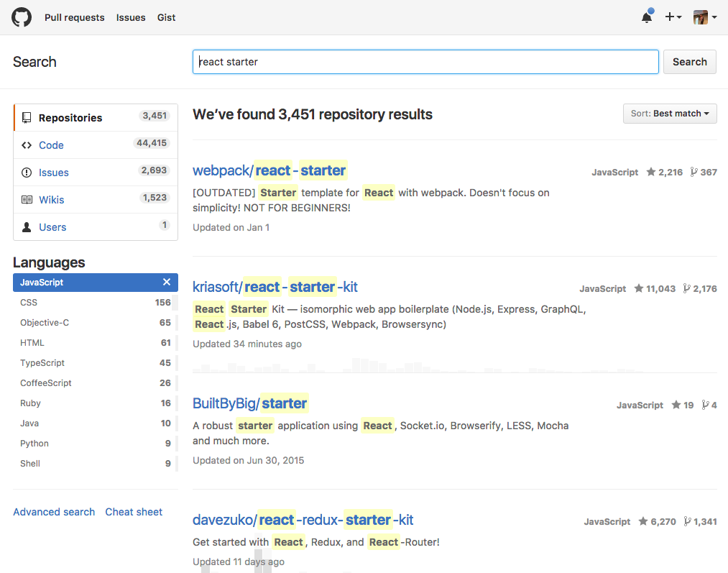The width and height of the screenshot is (728, 573).
Task: Click the Issues exclamation icon
Action: [x=27, y=173]
